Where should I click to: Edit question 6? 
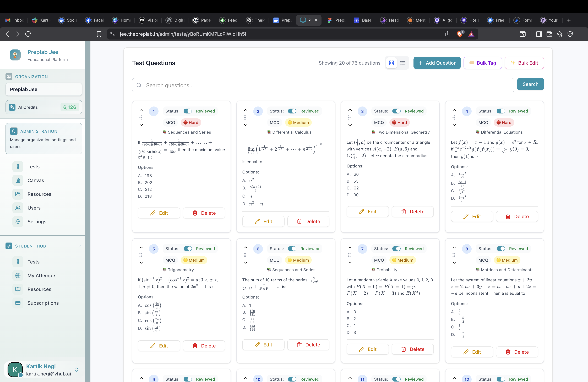coord(263,345)
